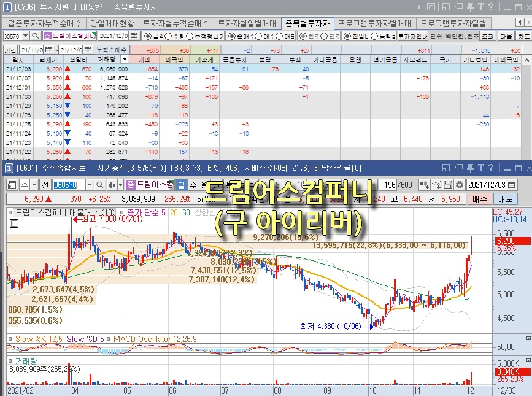Switch to 프로그램투자자일별 tab
The image size is (532, 396).
point(453,23)
